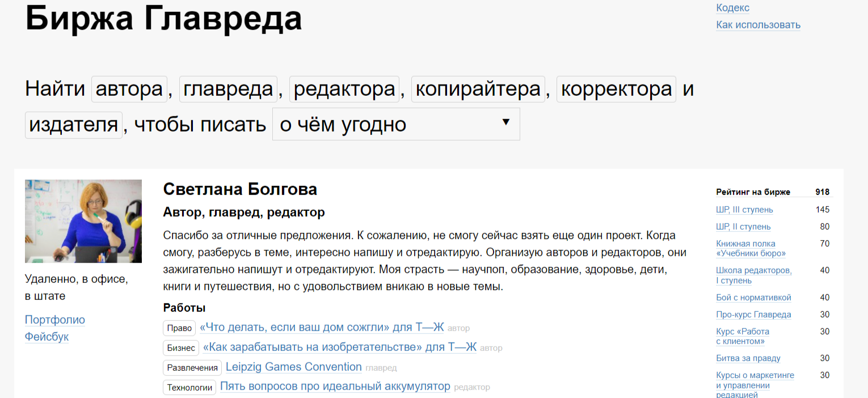This screenshot has height=398, width=868.
Task: Toggle the «корректора» role filter
Action: click(616, 88)
